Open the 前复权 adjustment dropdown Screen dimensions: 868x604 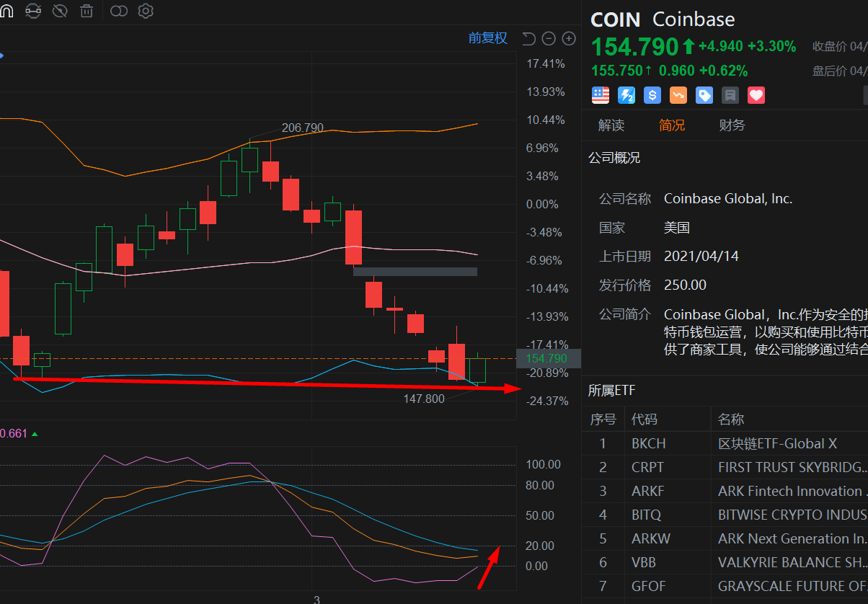pyautogui.click(x=488, y=37)
